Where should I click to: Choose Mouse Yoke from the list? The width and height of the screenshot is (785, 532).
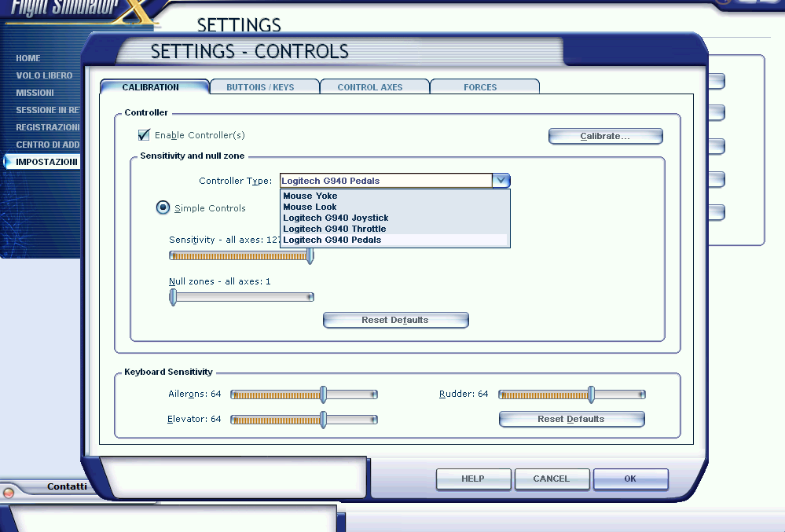(394, 196)
